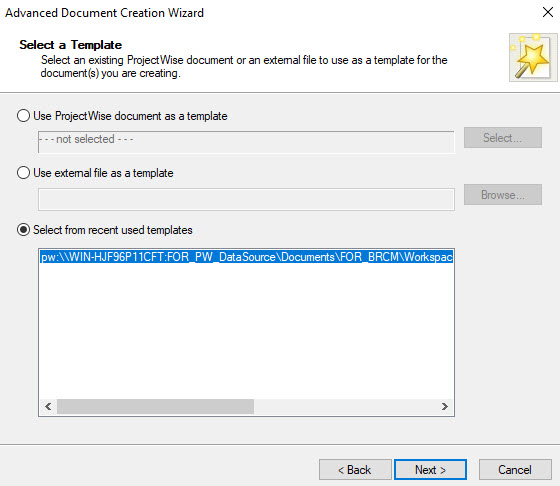Click the external file path text box
Viewport: 560px width, 486px height.
[x=246, y=199]
